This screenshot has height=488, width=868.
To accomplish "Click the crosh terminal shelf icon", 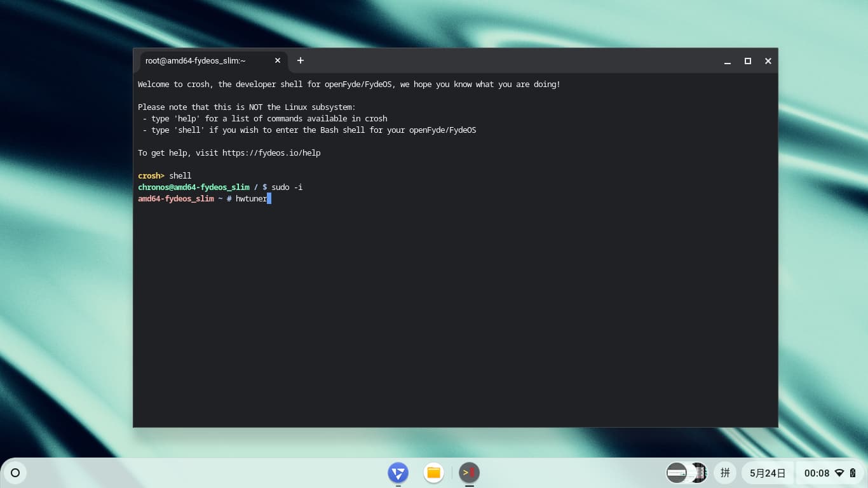I will point(470,473).
